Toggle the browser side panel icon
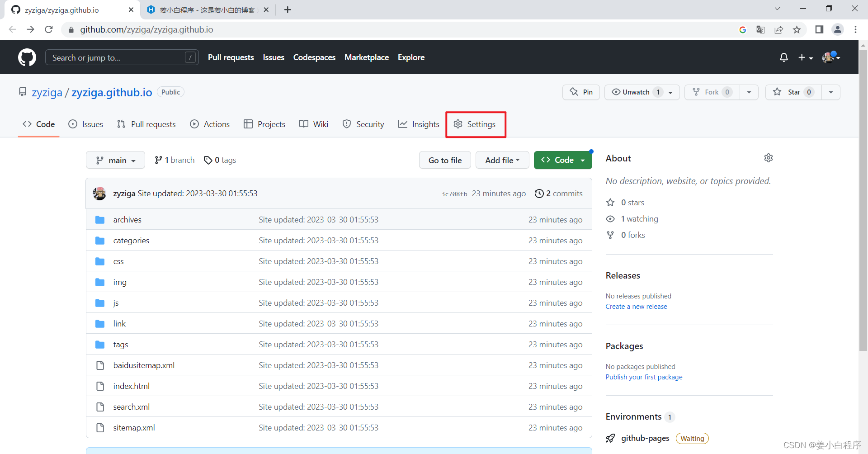 point(819,29)
